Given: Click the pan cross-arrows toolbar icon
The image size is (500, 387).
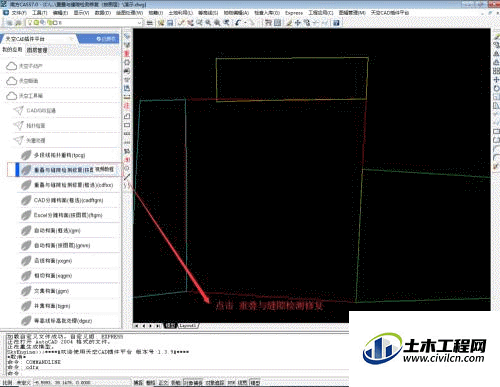Looking at the screenshot, I should pyautogui.click(x=298, y=22).
